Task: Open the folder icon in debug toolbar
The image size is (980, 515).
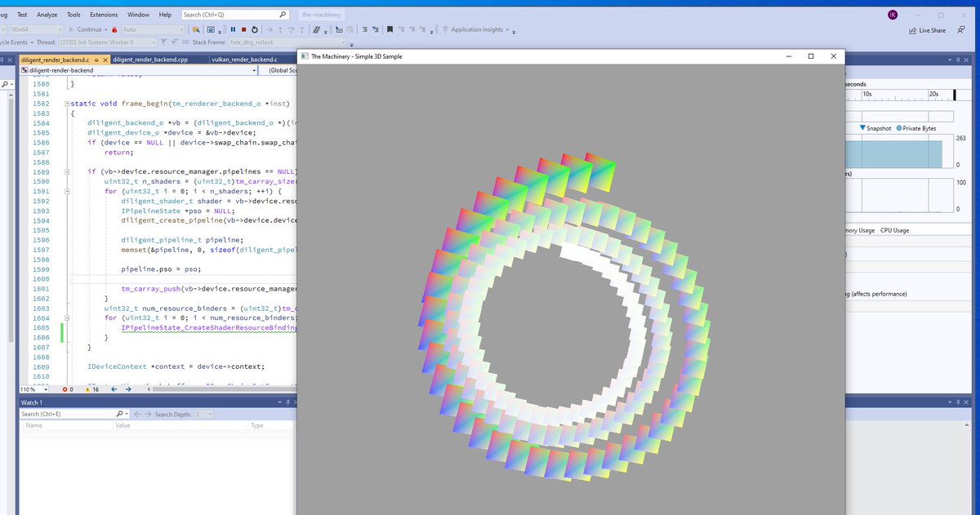Action: [x=196, y=29]
